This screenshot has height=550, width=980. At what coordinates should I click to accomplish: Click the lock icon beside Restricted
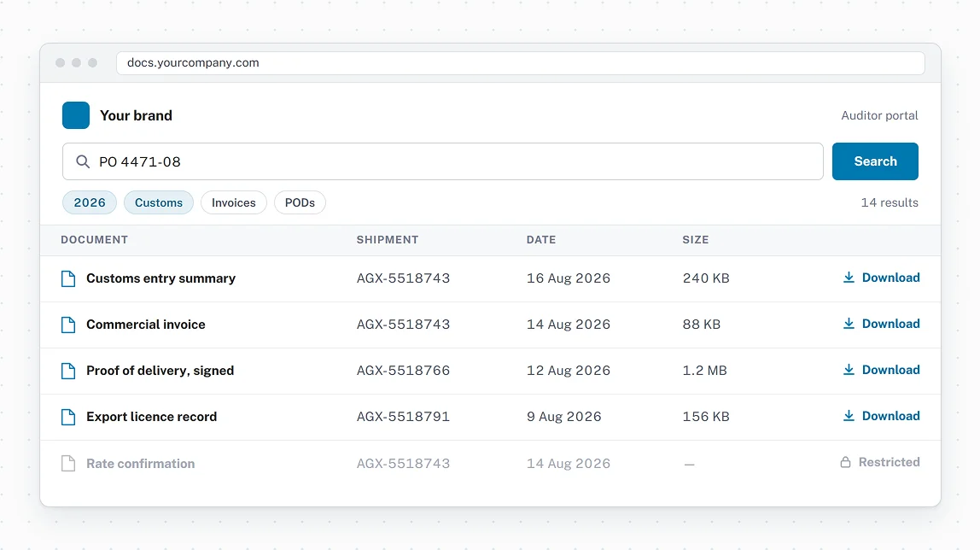pos(845,463)
